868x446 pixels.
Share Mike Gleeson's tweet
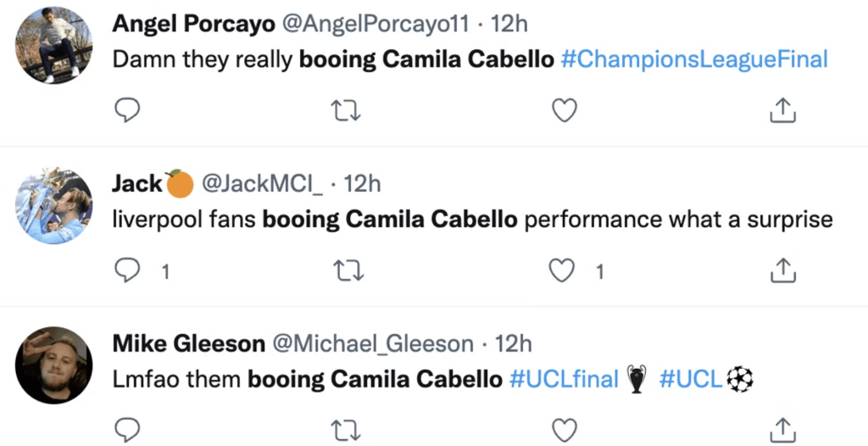click(781, 429)
